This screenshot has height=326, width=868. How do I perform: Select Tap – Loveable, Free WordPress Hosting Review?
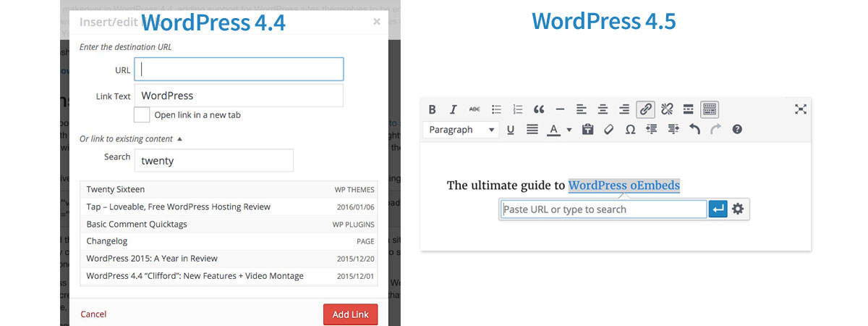coord(229,207)
